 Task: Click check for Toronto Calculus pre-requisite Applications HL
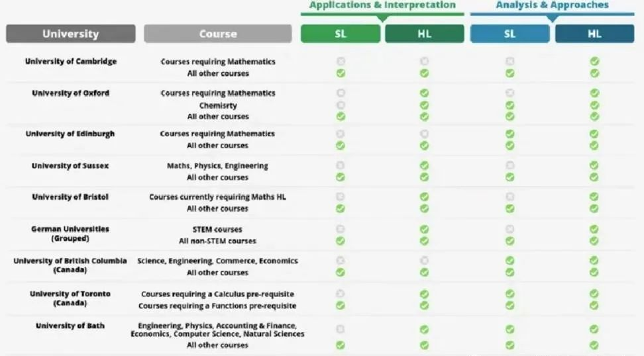pos(424,294)
